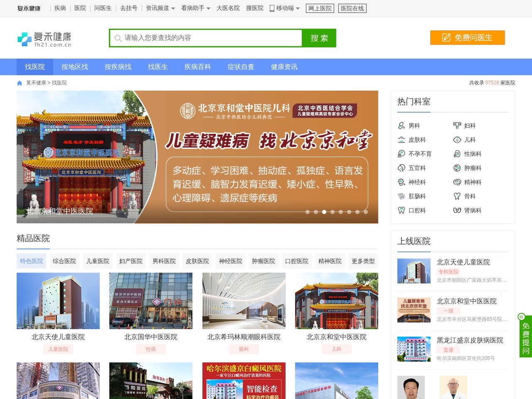Select the 口腔科 tooth icon
532x399 pixels.
pyautogui.click(x=401, y=210)
